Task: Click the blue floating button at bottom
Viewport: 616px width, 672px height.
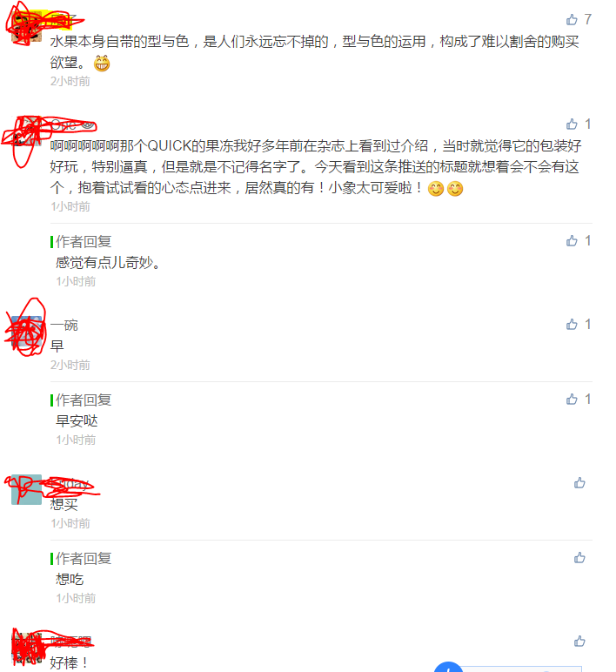Action: coord(448,667)
